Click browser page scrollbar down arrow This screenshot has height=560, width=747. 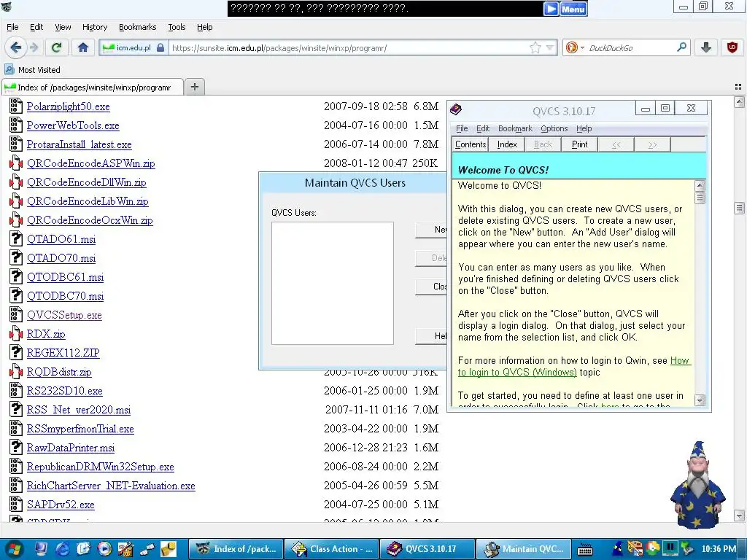point(739,516)
